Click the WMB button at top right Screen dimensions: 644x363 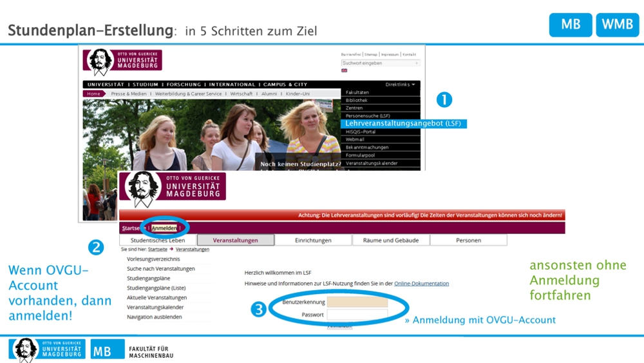(618, 25)
